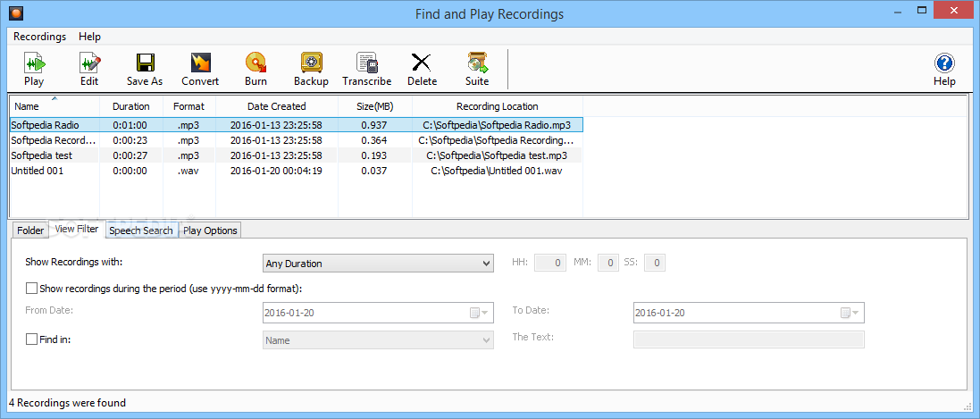Image resolution: width=980 pixels, height=419 pixels.
Task: Open the Edit recording tool
Action: [89, 70]
